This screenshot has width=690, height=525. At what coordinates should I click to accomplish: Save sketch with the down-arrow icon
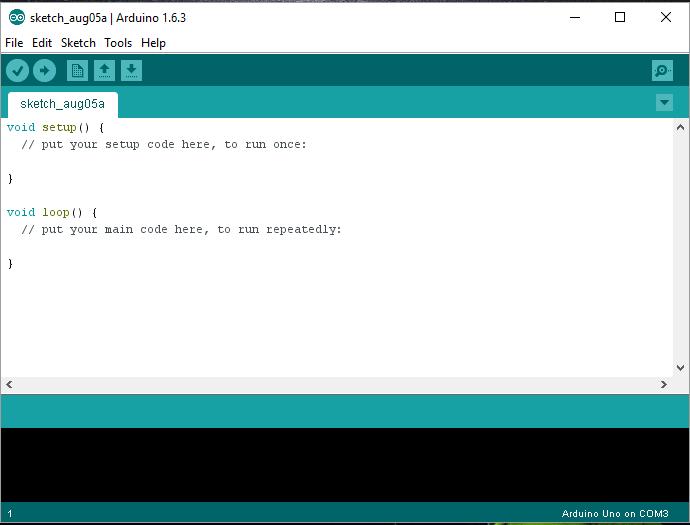pyautogui.click(x=131, y=70)
